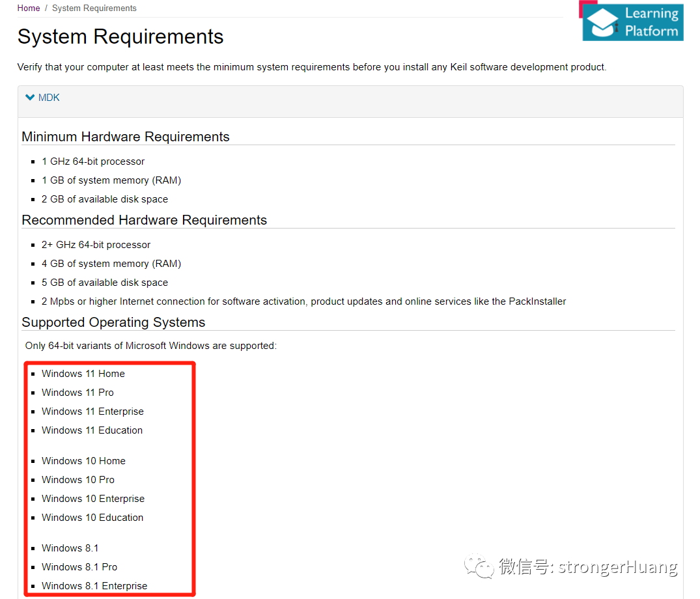Select '2+ GHz 64-bit processor' line

[x=96, y=245]
